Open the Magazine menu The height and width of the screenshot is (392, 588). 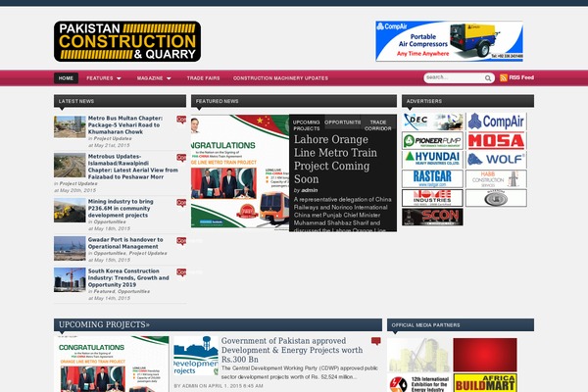click(150, 78)
